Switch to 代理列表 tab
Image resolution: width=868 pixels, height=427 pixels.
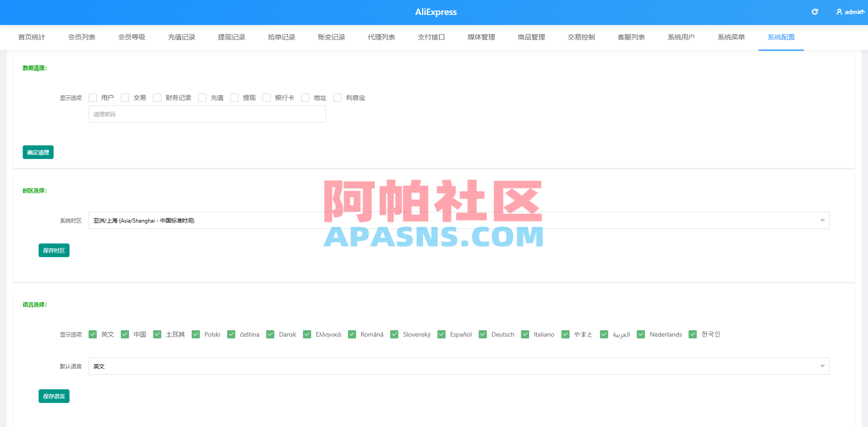pos(382,37)
